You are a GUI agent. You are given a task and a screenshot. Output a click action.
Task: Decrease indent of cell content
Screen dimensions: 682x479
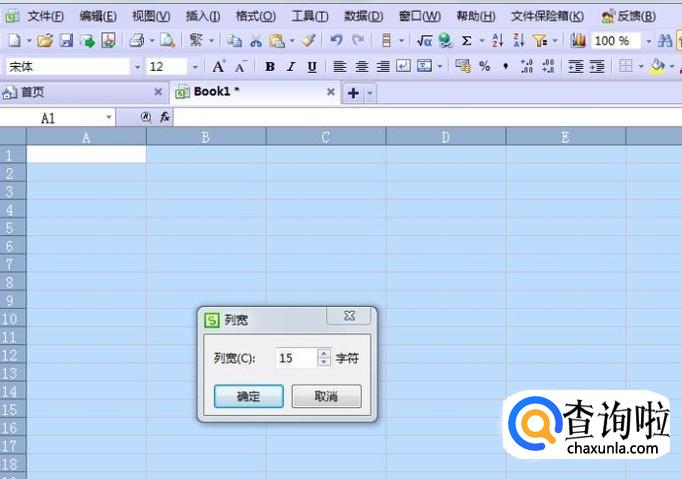pyautogui.click(x=576, y=67)
